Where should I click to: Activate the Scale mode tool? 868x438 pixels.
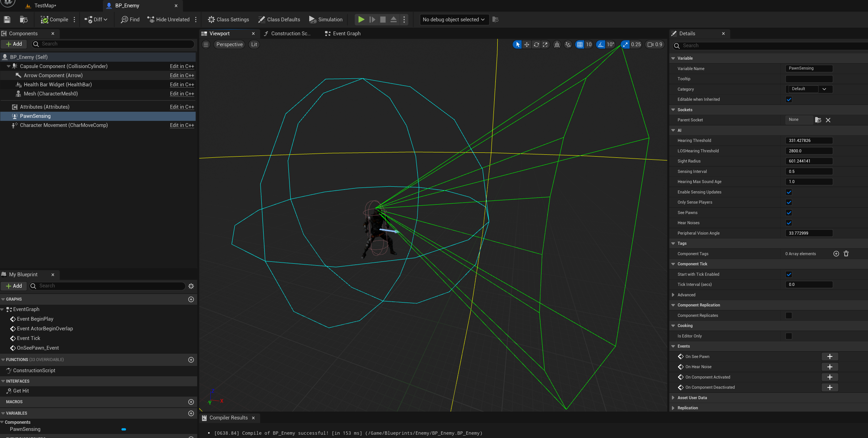point(545,44)
